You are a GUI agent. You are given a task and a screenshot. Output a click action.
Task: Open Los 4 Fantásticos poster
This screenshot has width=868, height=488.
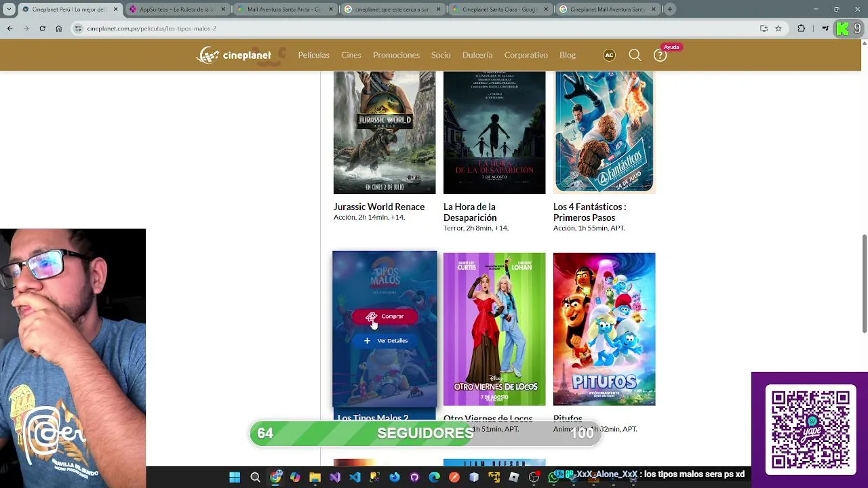[x=604, y=132]
